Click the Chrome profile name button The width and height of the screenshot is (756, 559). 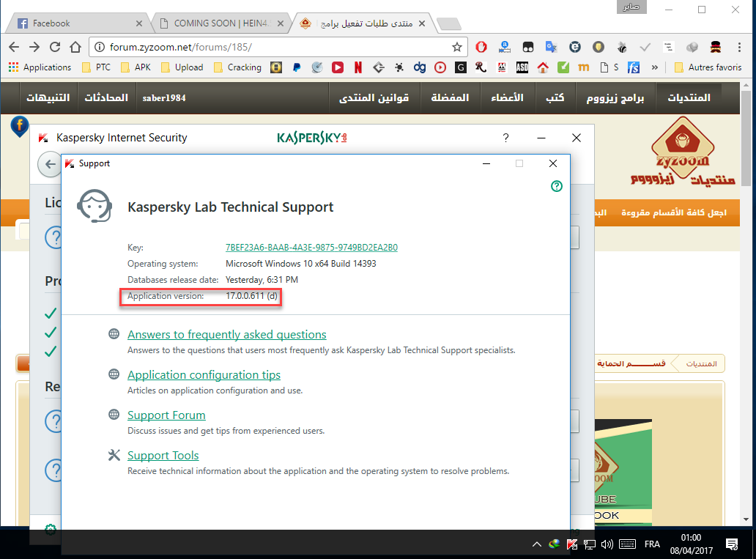click(x=631, y=7)
